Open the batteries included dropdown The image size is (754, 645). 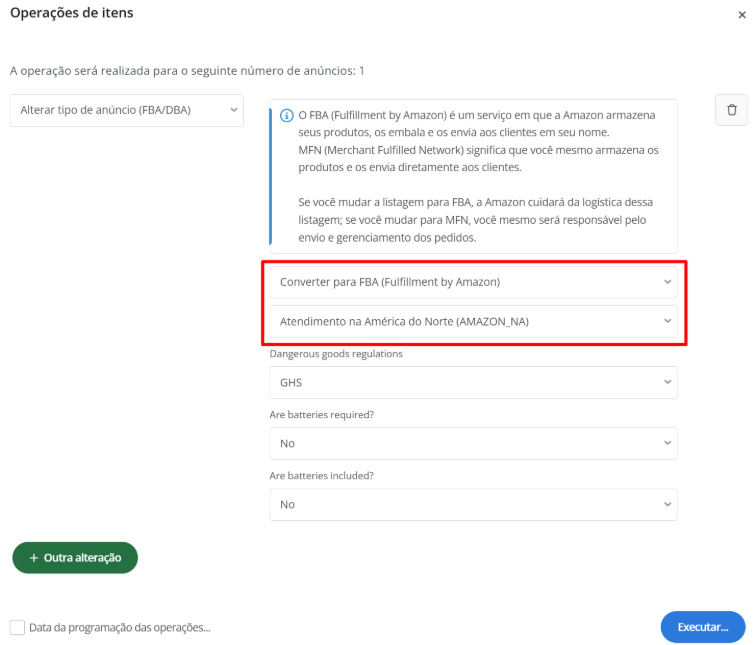[x=473, y=504]
